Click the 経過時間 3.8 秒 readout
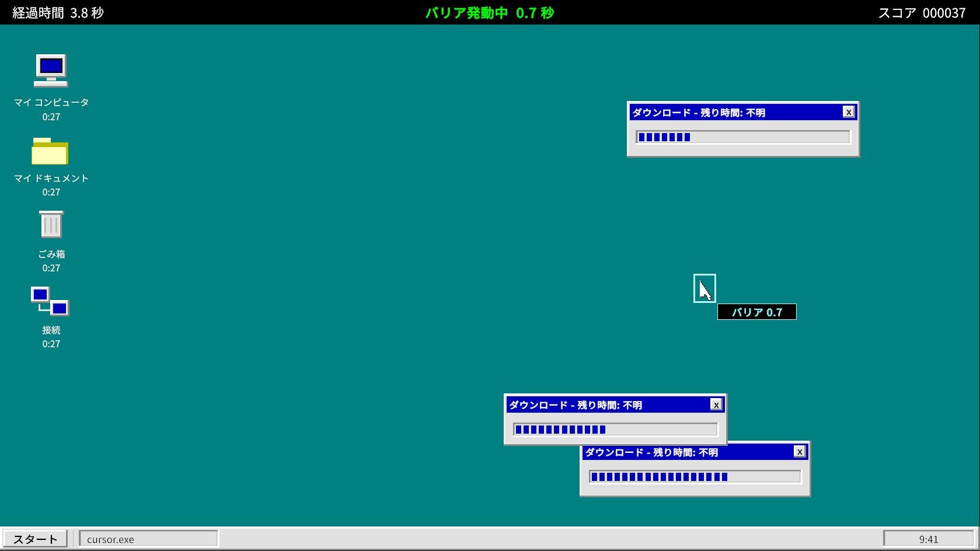Viewport: 980px width, 551px height. [x=58, y=13]
